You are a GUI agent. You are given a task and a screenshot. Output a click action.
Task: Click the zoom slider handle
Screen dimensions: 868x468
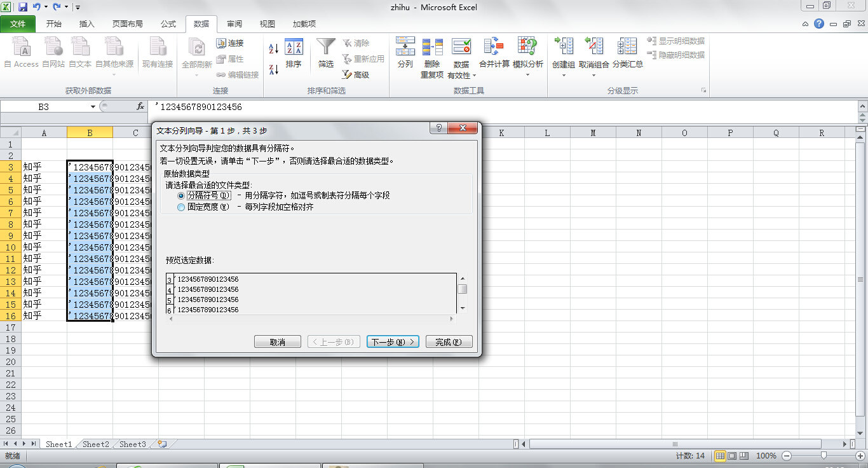pos(824,456)
